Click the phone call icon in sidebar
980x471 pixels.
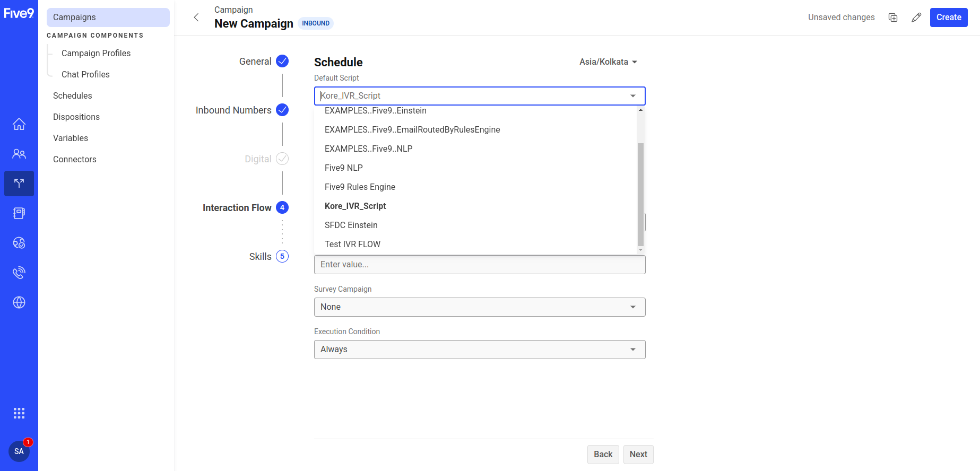19,273
